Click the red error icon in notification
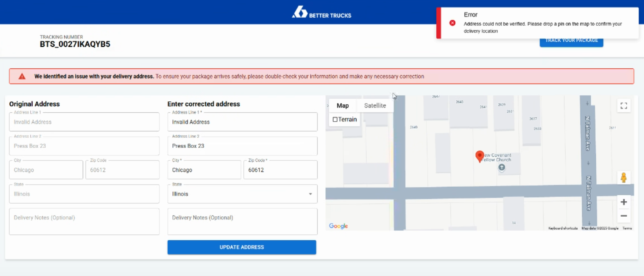Viewport: 644px width, 276px height. point(452,23)
